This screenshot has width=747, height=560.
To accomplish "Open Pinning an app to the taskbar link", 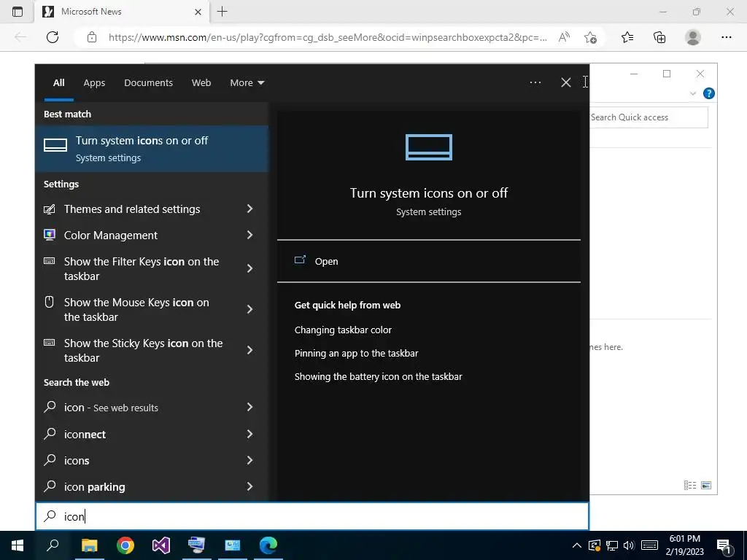I will [x=356, y=354].
